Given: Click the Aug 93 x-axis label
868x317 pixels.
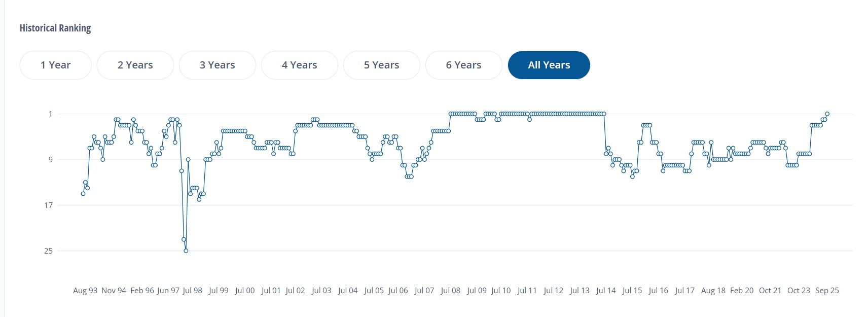Looking at the screenshot, I should click(85, 291).
